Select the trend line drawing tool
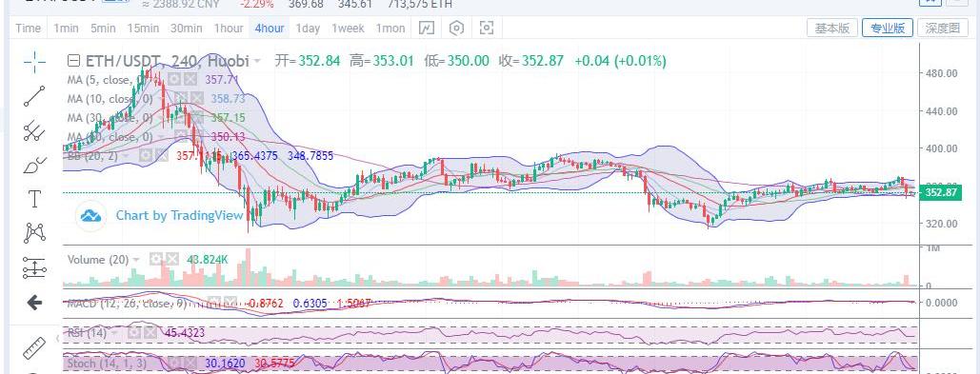The image size is (980, 374). point(34,96)
